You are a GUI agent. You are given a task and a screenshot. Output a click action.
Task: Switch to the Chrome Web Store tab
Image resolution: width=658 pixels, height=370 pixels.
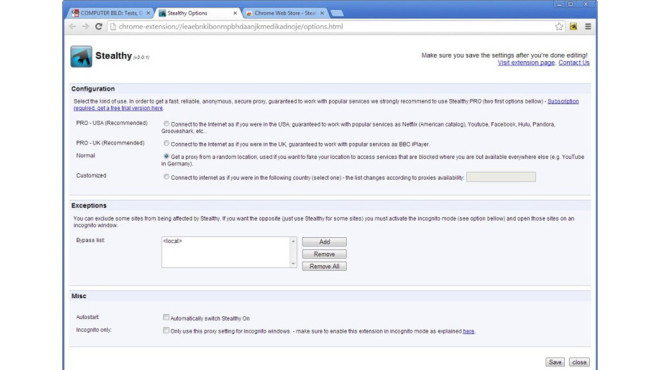point(284,13)
